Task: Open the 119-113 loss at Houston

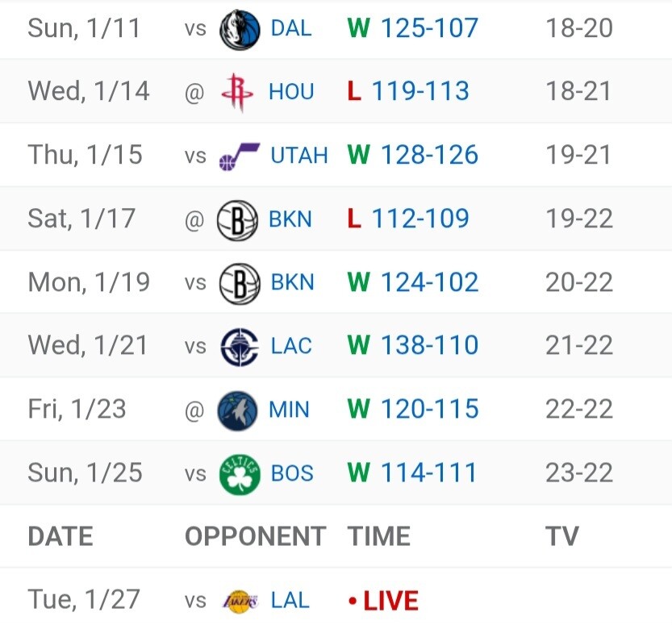Action: 419,92
